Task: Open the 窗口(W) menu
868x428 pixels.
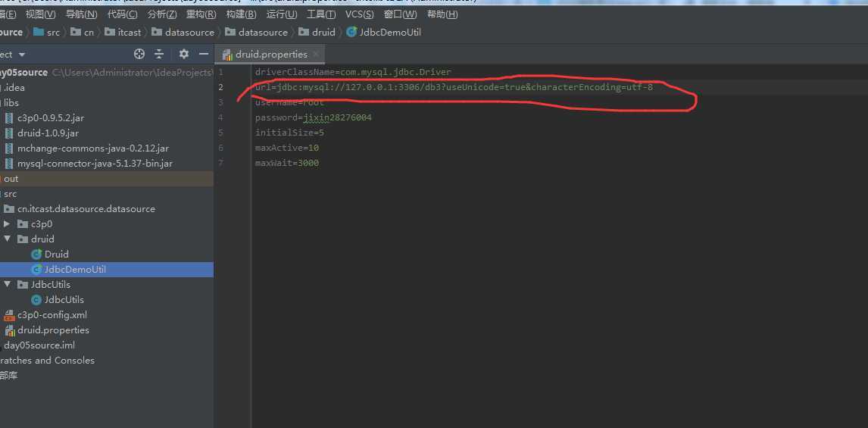Action: [400, 14]
